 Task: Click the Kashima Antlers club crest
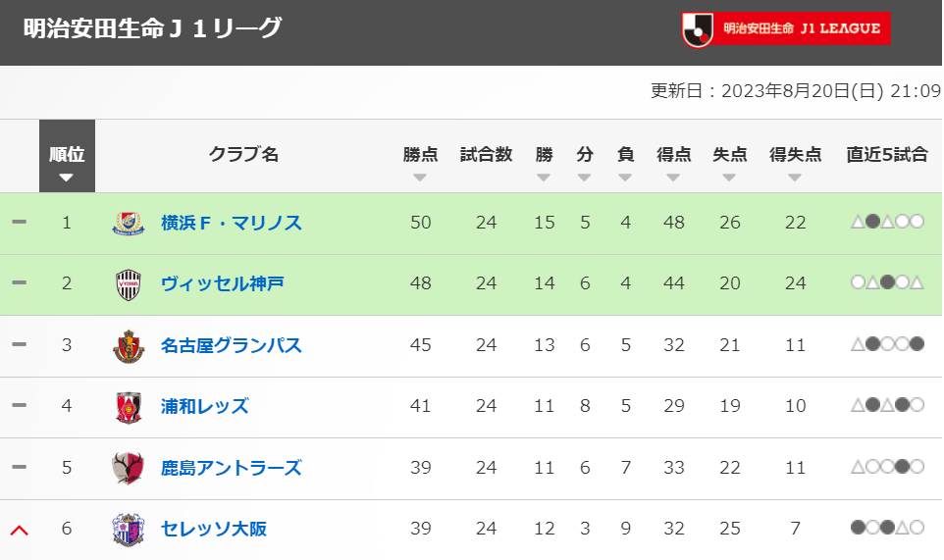click(129, 468)
